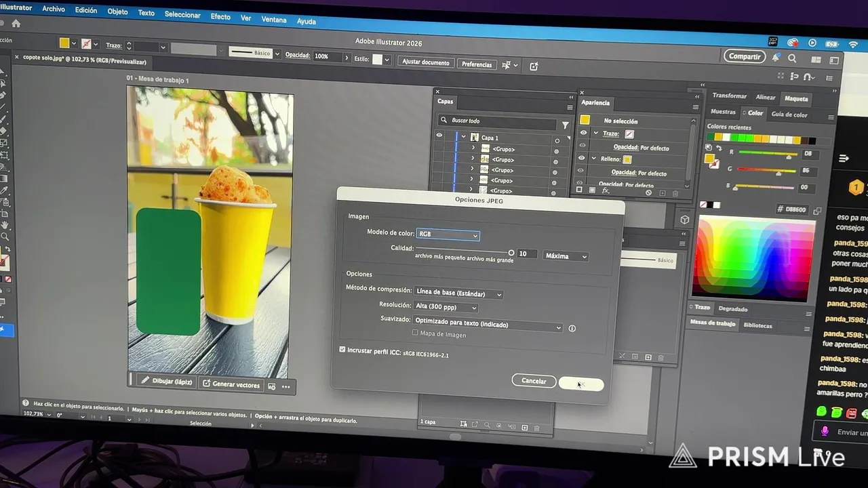Click the 3D cube icon beside the color spectrum
The image size is (868, 488).
pyautogui.click(x=684, y=220)
